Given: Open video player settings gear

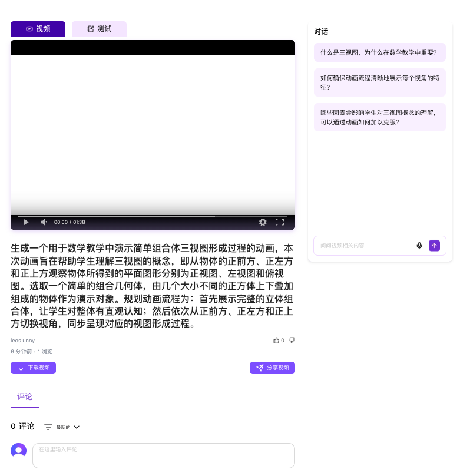Looking at the screenshot, I should point(263,222).
